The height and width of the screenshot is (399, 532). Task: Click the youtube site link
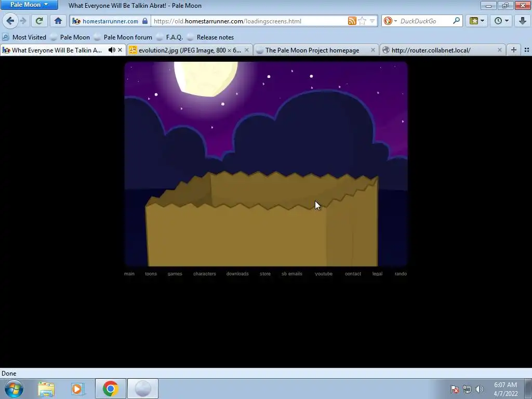[x=324, y=274]
